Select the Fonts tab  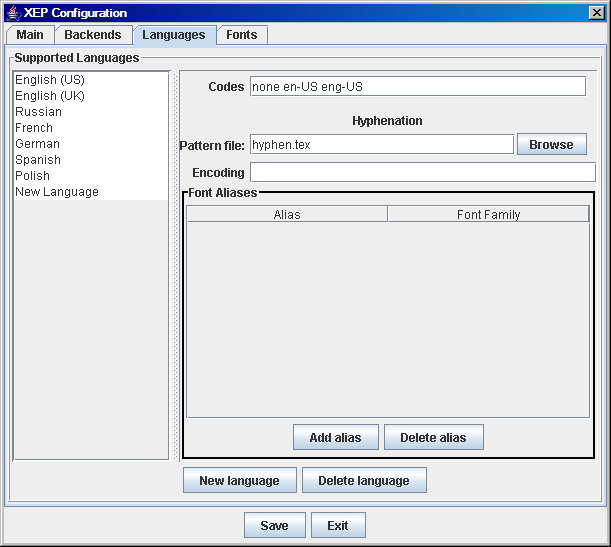(x=242, y=35)
